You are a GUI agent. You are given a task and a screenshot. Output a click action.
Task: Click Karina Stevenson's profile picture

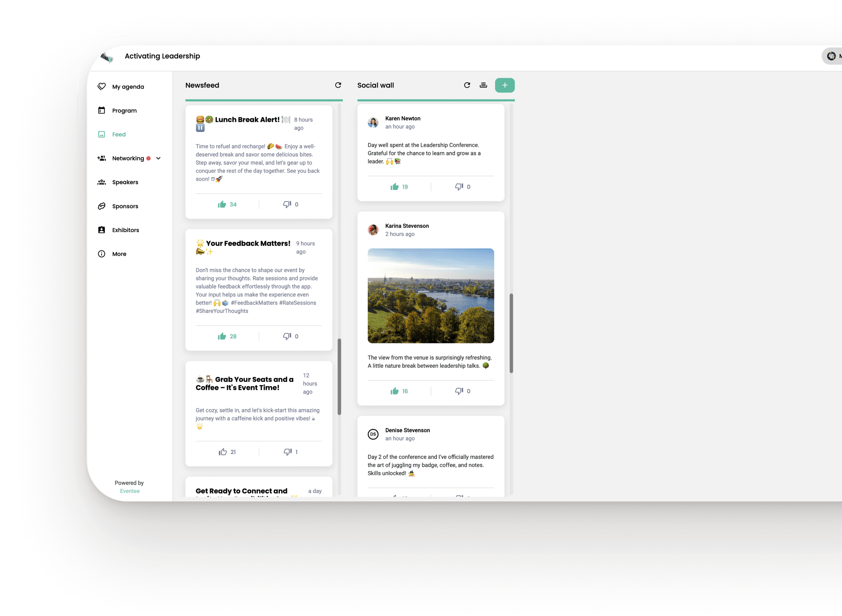click(373, 230)
